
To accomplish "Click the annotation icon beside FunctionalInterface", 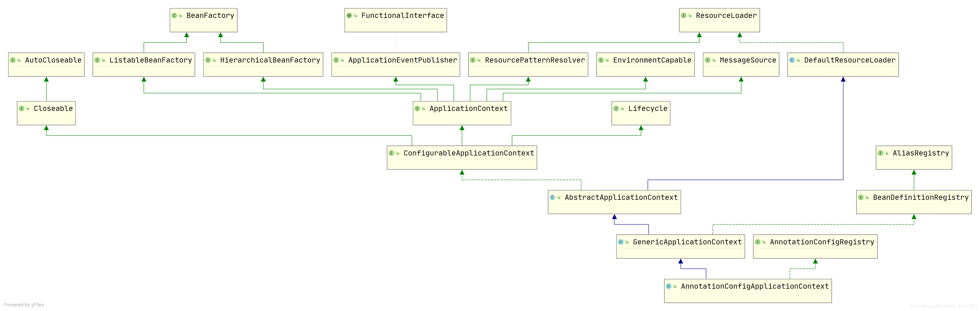I will coord(349,15).
